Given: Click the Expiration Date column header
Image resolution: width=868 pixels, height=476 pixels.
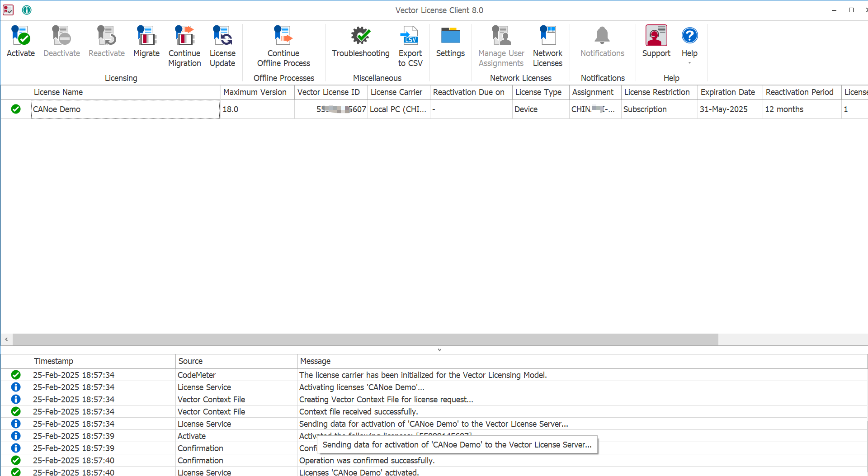Looking at the screenshot, I should [730, 92].
